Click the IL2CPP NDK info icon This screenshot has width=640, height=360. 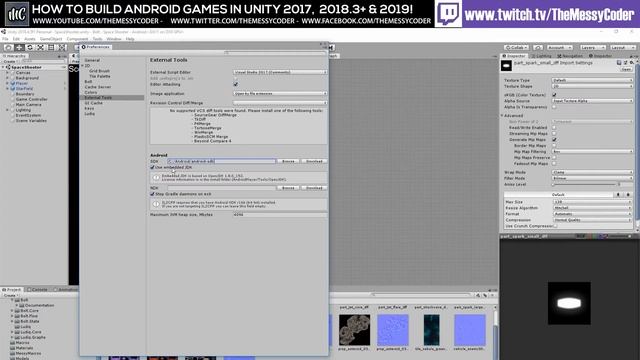point(156,204)
